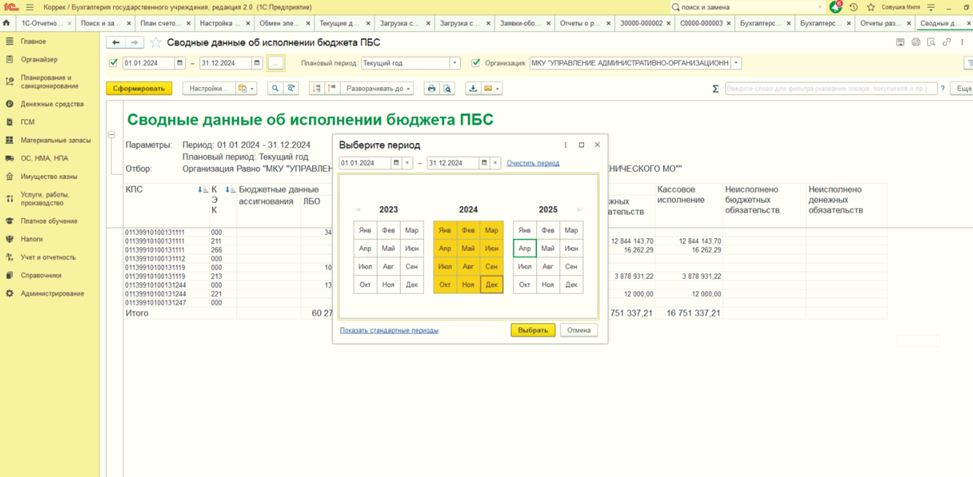Open the Разворачивать до dropdown
Screen dimensions: 973x477
tap(378, 89)
